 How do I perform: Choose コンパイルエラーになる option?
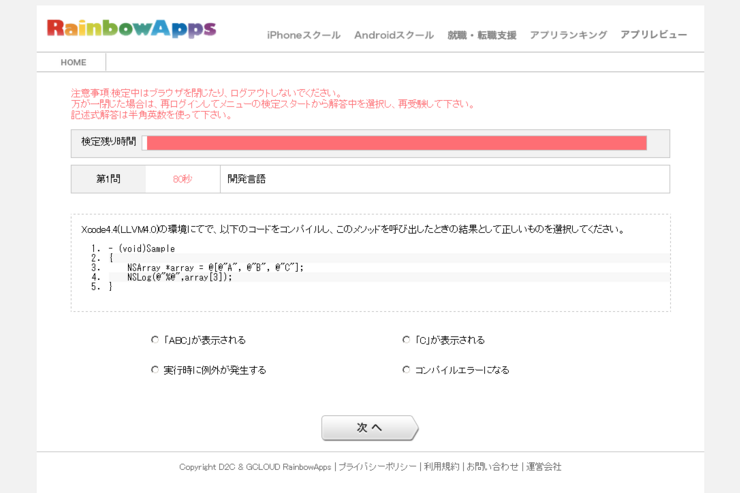[x=406, y=370]
